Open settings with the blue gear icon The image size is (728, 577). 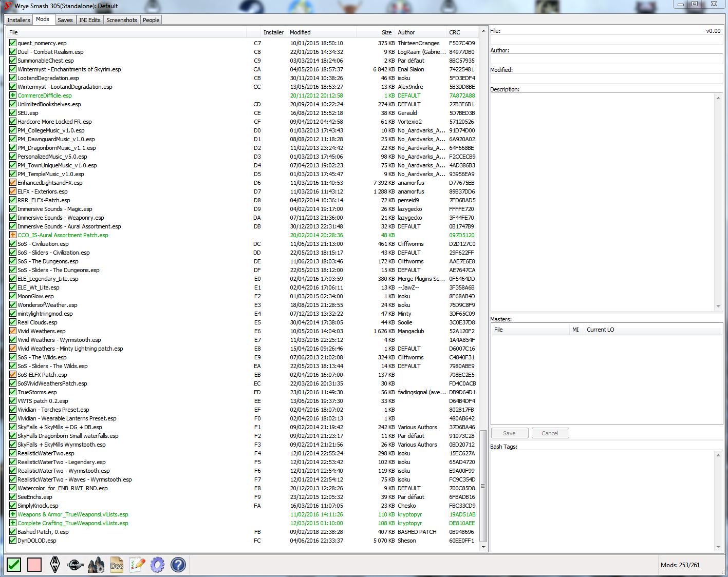coord(157,565)
